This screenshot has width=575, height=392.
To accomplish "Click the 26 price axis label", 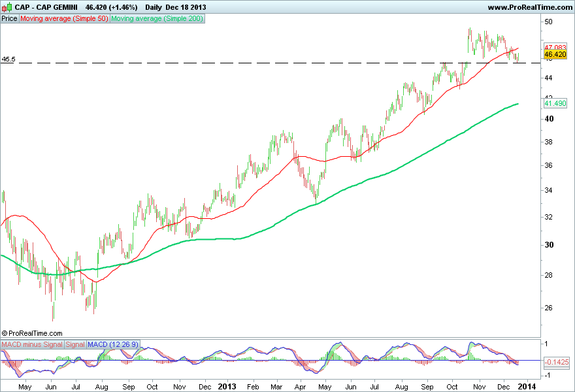I will [548, 308].
